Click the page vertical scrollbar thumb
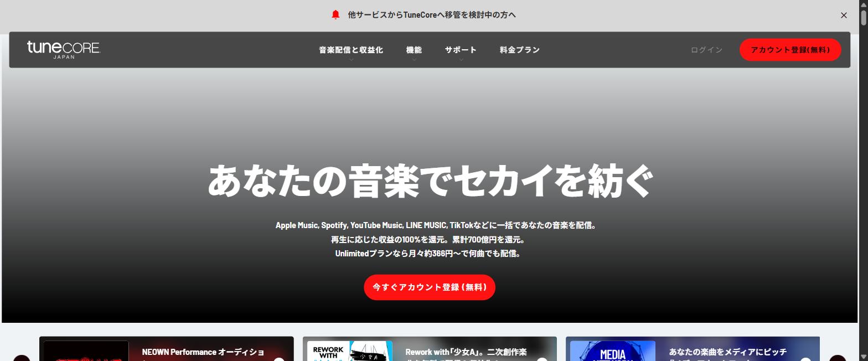The width and height of the screenshot is (868, 361). click(x=863, y=18)
